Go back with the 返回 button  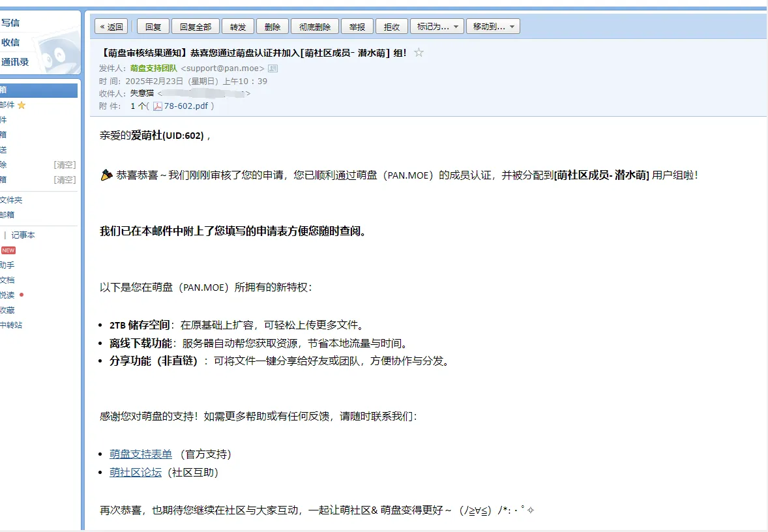111,27
